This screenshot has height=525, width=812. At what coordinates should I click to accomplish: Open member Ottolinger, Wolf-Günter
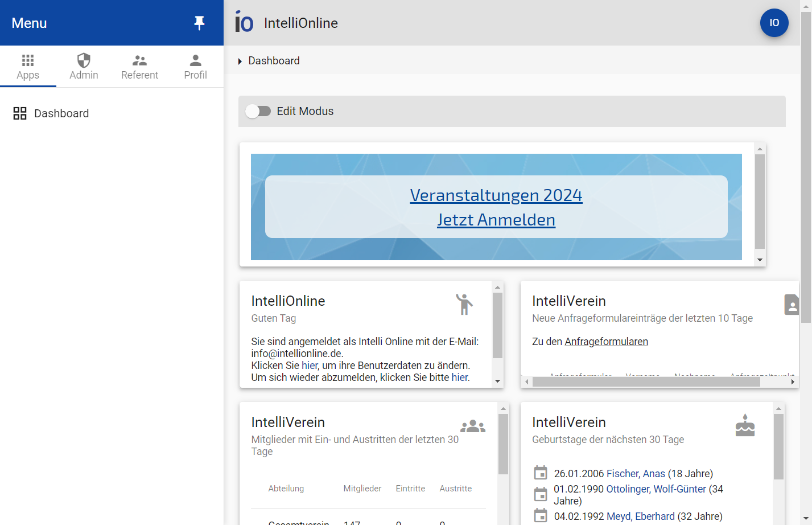[656, 489]
